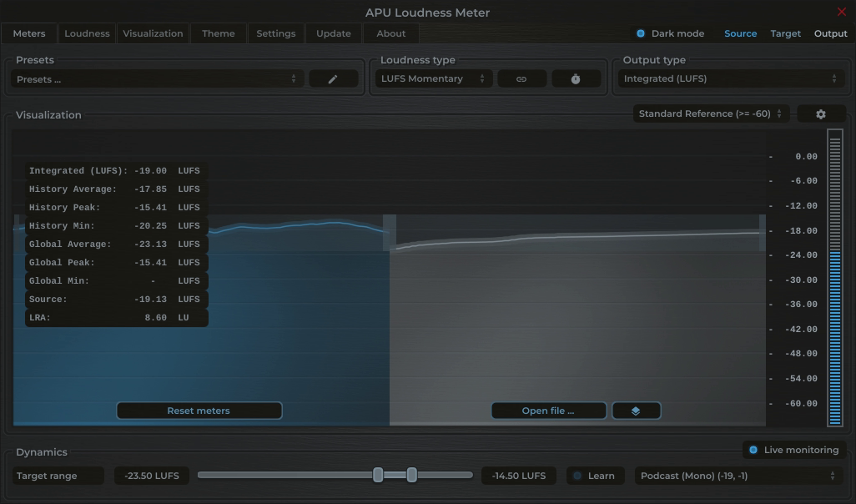The height and width of the screenshot is (504, 856).
Task: Change the Output type from Integrated (LUFS)
Action: pyautogui.click(x=731, y=78)
